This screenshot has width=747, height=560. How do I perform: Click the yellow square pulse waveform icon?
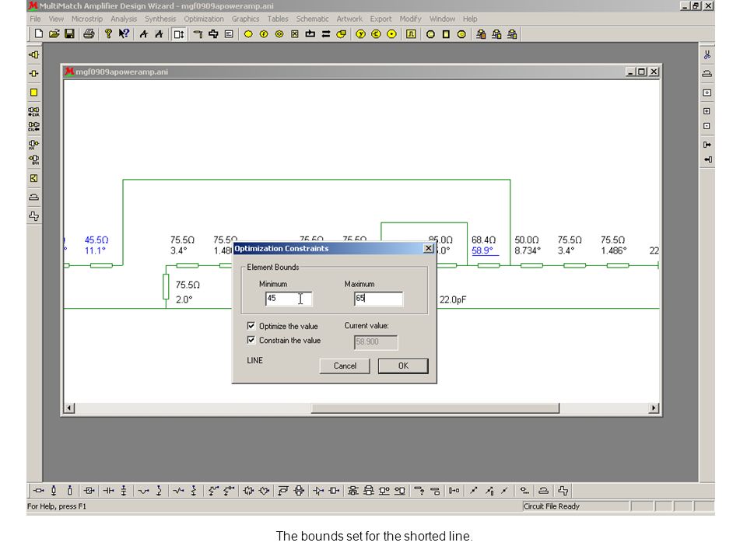pos(411,34)
